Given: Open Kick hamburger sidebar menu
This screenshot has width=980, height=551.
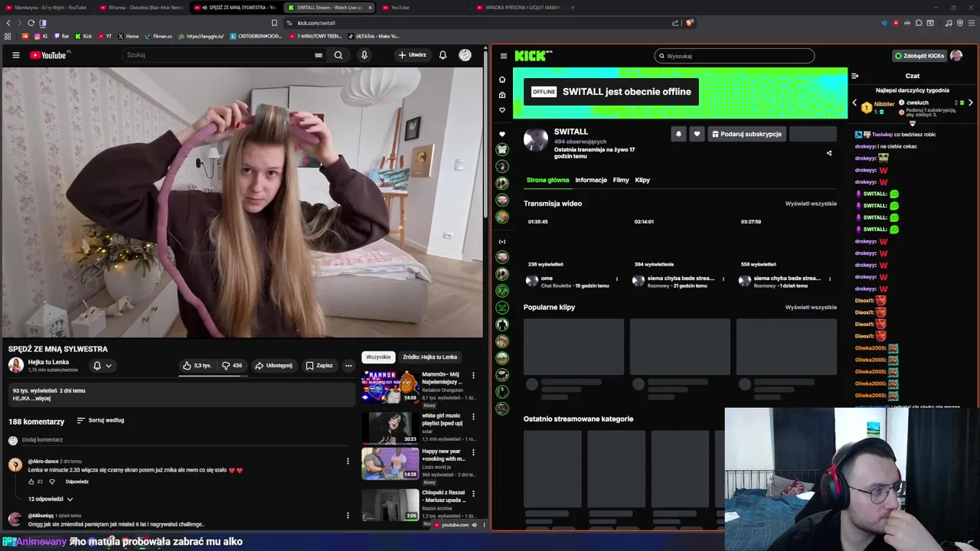Looking at the screenshot, I should 503,56.
